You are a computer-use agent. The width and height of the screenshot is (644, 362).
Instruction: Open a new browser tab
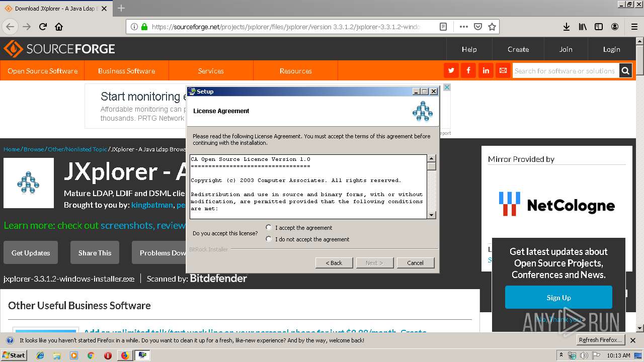121,8
